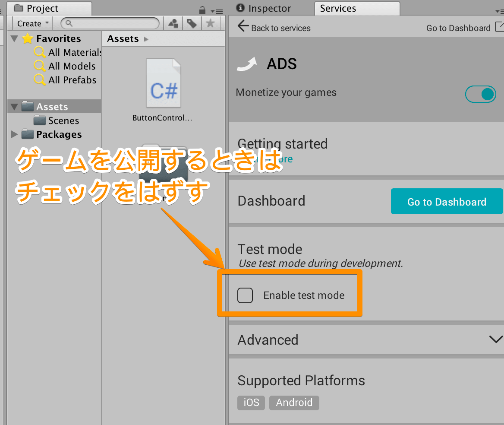Screen dimensions: 504x425
Task: Switch to the Services tab
Action: click(357, 8)
